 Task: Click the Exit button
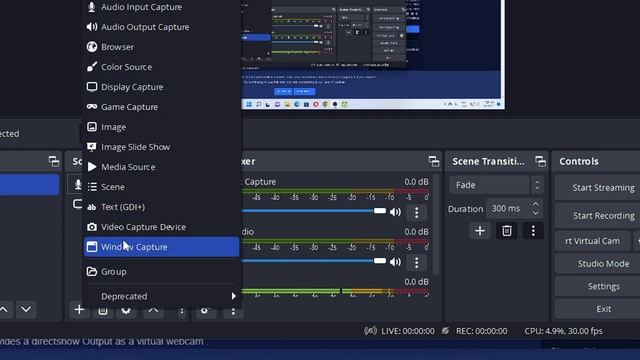(598, 309)
